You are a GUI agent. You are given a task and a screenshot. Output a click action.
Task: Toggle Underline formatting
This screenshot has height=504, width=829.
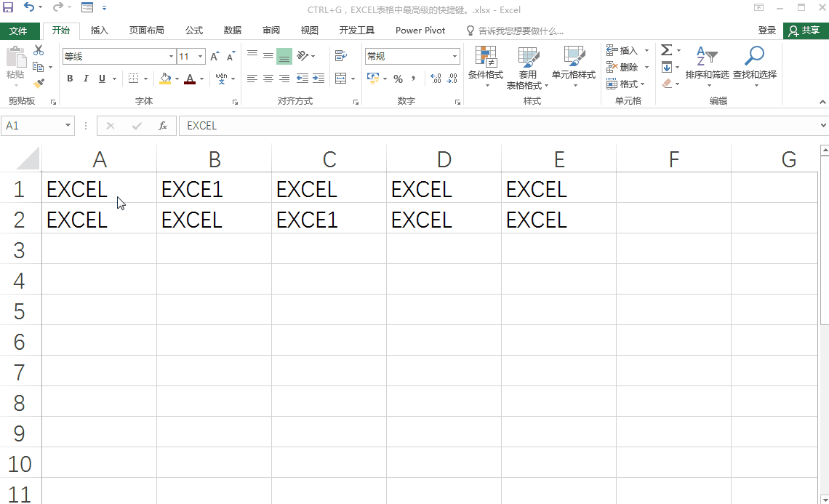[102, 79]
